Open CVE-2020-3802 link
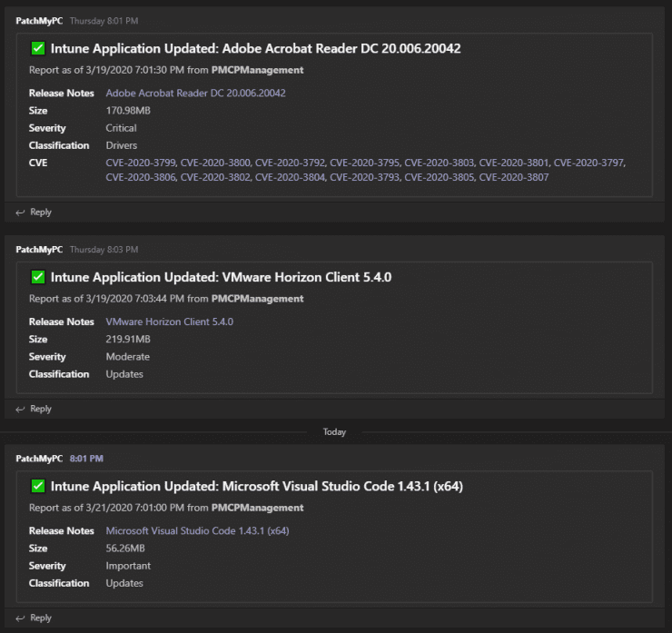This screenshot has height=633, width=672. click(x=215, y=177)
